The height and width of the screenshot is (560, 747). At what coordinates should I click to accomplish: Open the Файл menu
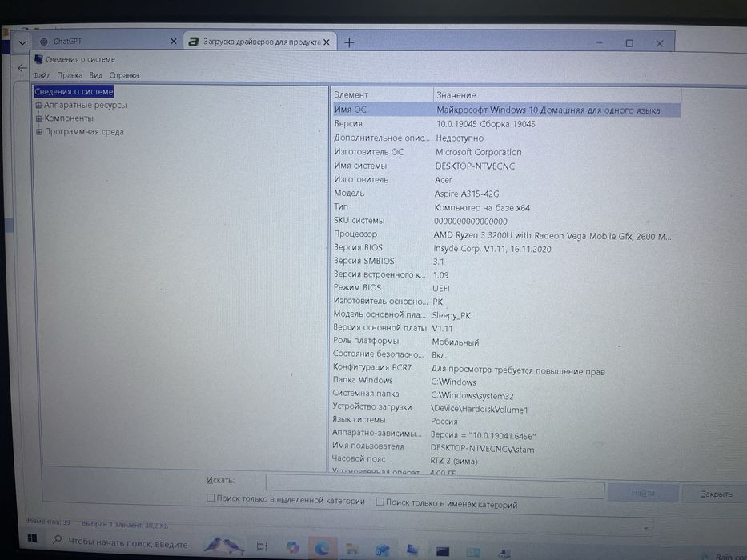[x=42, y=75]
